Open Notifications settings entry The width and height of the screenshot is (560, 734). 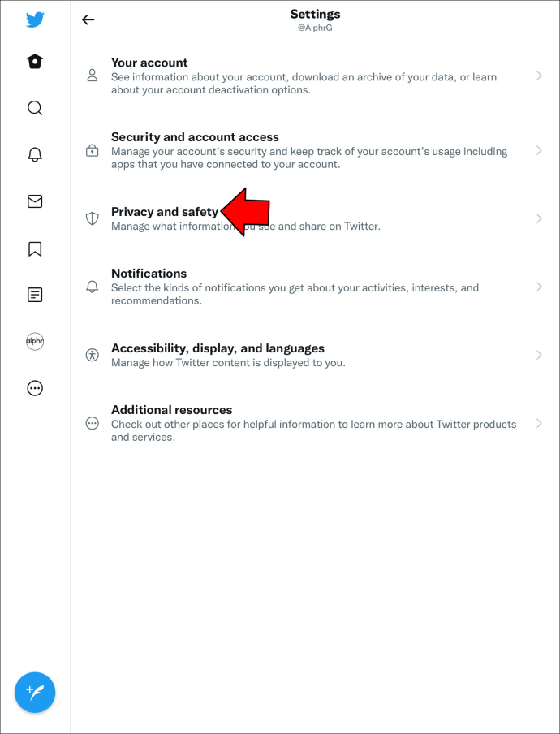coord(315,287)
